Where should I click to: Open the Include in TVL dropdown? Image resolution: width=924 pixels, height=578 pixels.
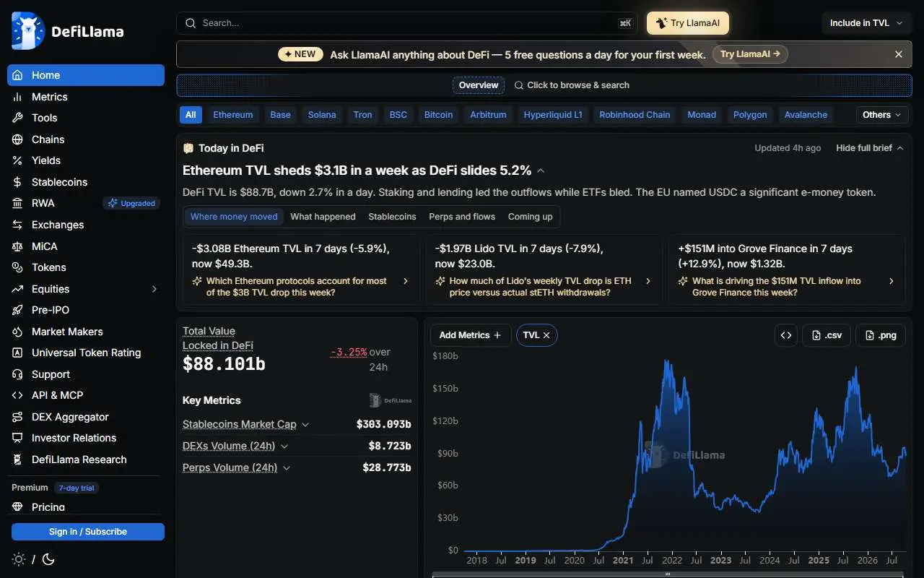866,23
